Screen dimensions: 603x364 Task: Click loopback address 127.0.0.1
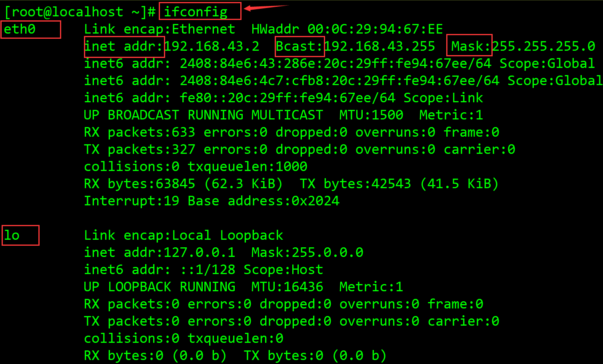point(200,253)
